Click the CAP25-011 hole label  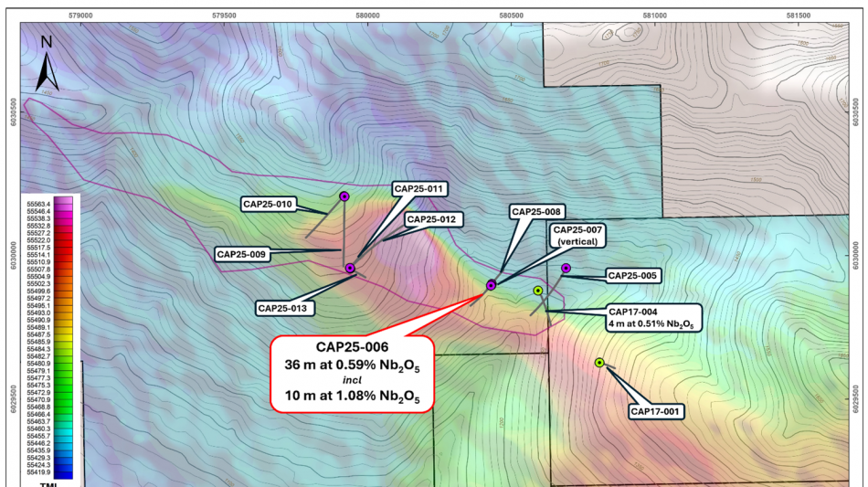418,189
